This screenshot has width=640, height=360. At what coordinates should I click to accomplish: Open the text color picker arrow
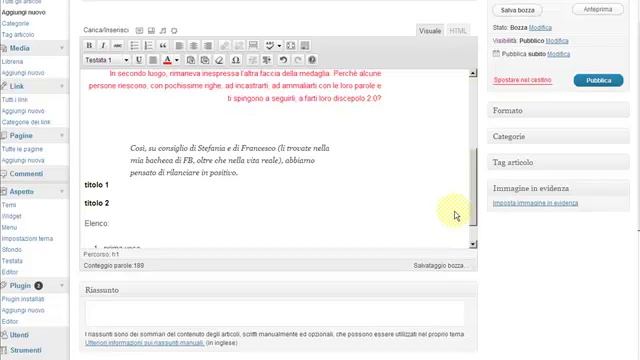(x=177, y=60)
